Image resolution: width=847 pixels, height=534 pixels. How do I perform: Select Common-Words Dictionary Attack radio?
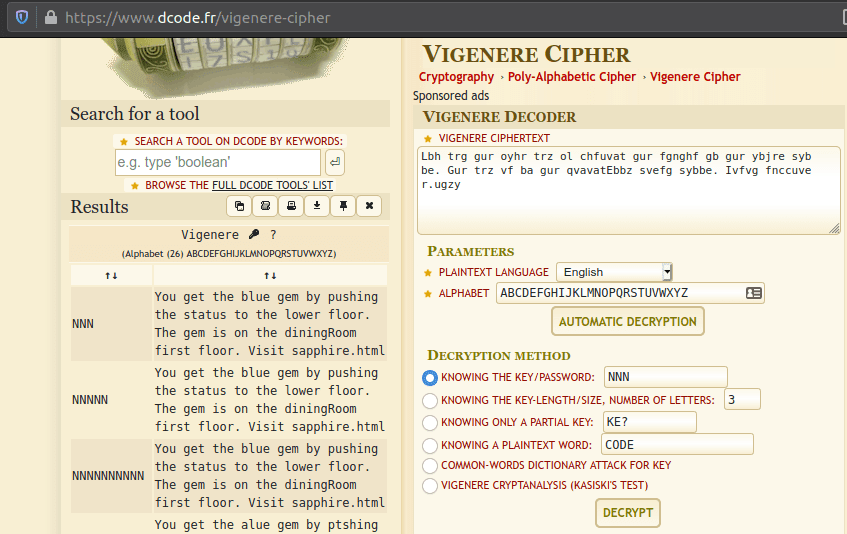click(430, 465)
